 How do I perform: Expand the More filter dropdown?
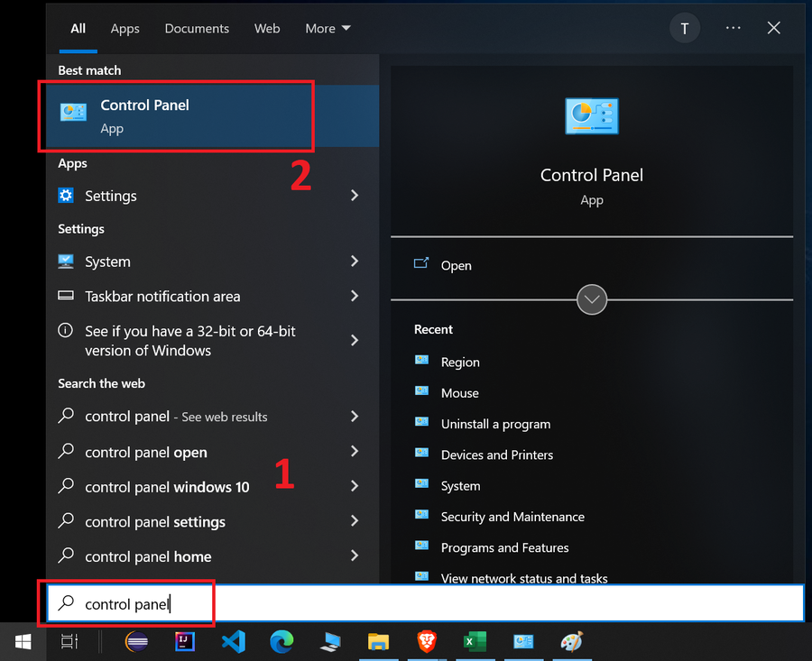point(328,29)
